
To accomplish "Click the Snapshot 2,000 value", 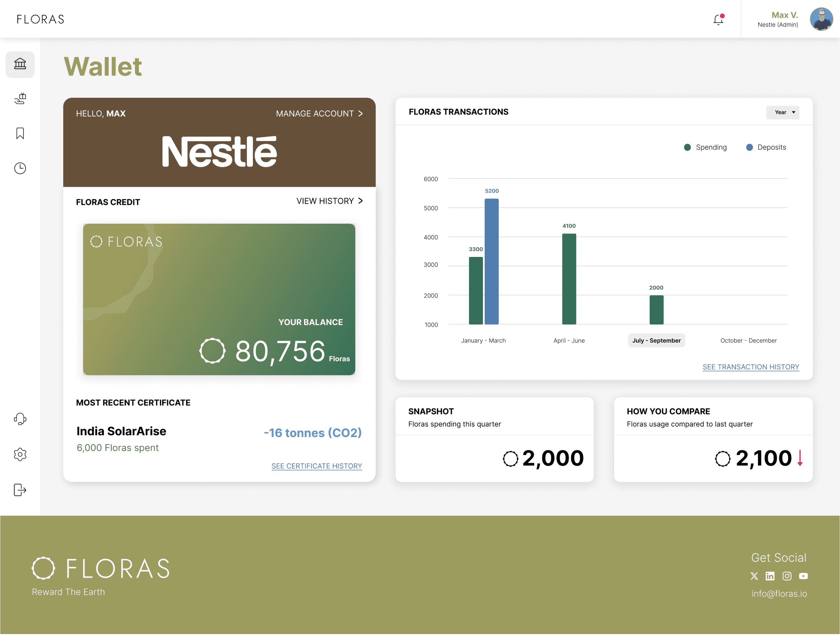I will click(x=553, y=458).
